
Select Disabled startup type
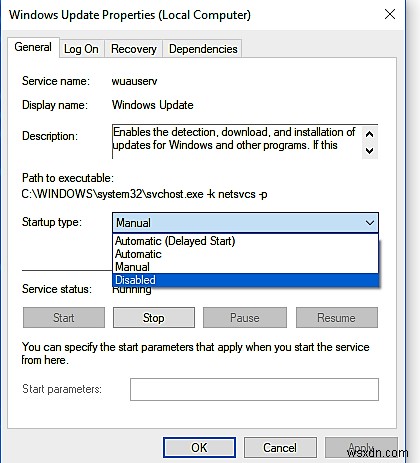point(245,280)
